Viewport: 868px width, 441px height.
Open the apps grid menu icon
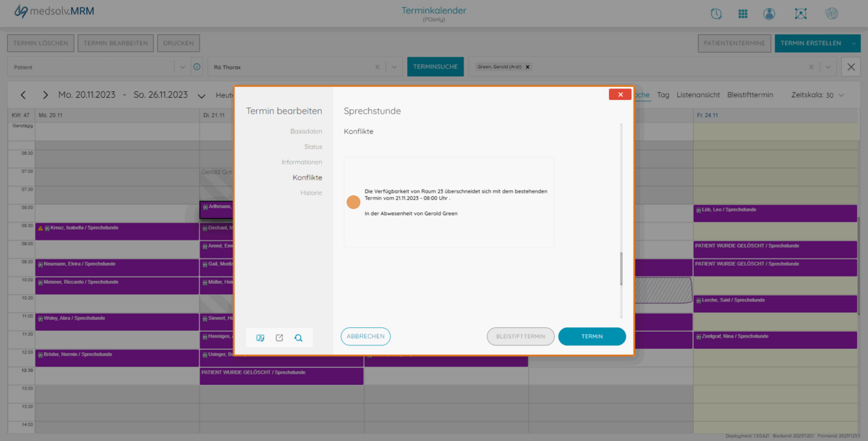(x=743, y=14)
